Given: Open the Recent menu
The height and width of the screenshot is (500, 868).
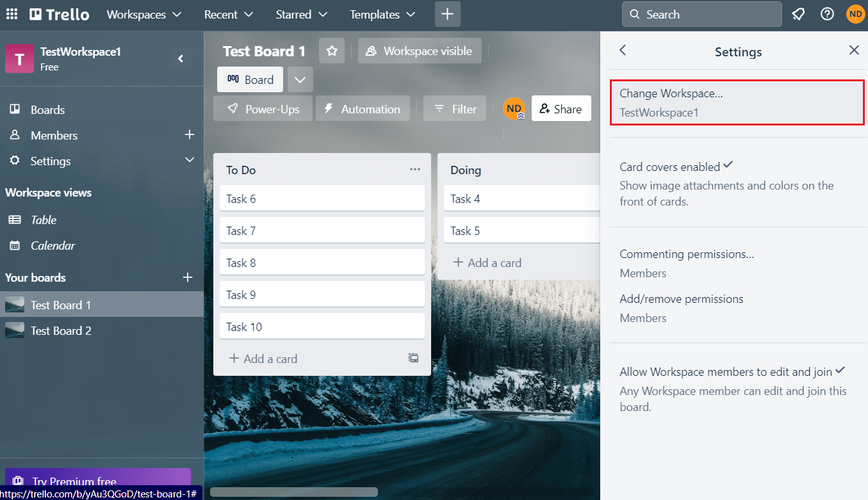Looking at the screenshot, I should (229, 14).
